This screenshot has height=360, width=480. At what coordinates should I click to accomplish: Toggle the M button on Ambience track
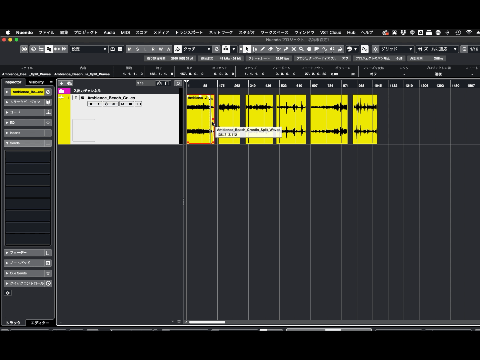(x=122, y=104)
